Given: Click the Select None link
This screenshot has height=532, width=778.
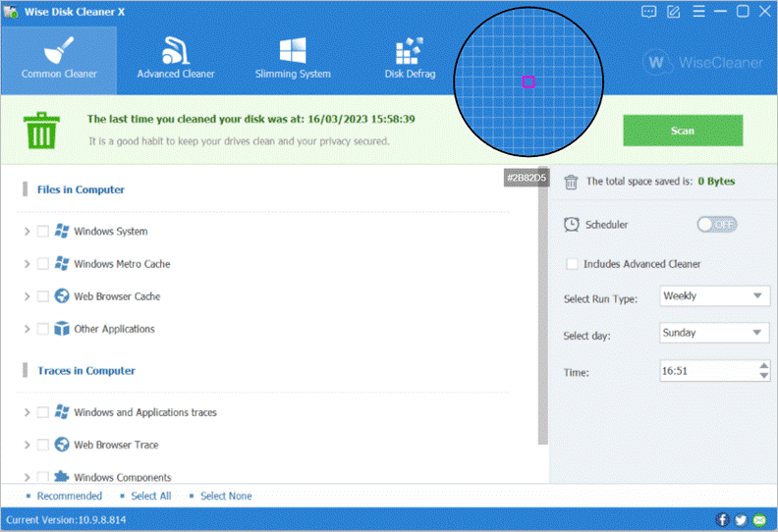Looking at the screenshot, I should coord(226,496).
